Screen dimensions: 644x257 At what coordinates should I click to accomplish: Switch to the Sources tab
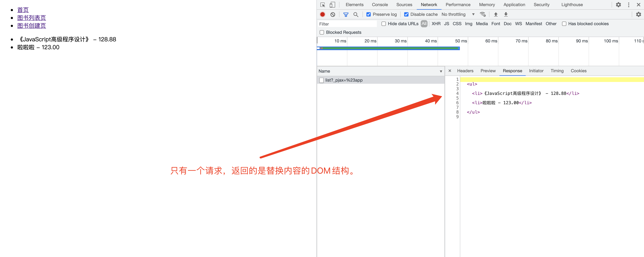click(x=404, y=5)
